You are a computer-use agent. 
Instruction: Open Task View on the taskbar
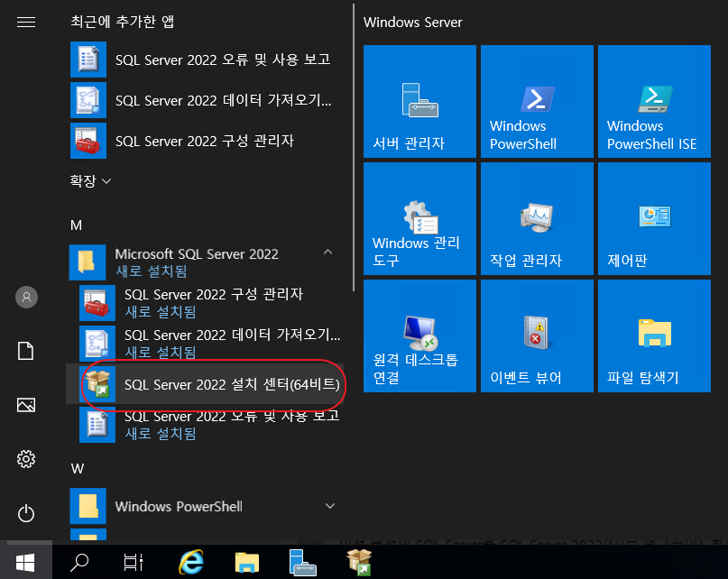tap(134, 562)
